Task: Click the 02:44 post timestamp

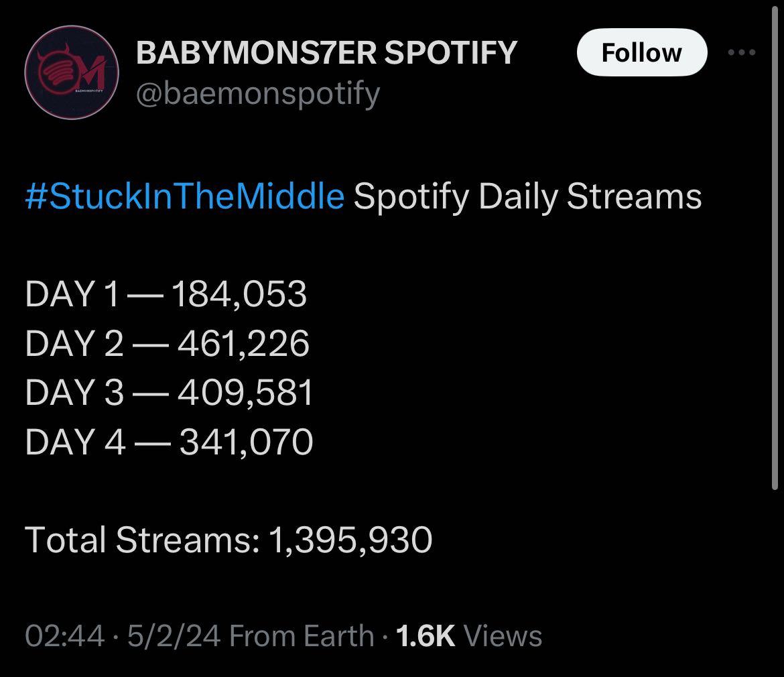Action: coord(64,635)
